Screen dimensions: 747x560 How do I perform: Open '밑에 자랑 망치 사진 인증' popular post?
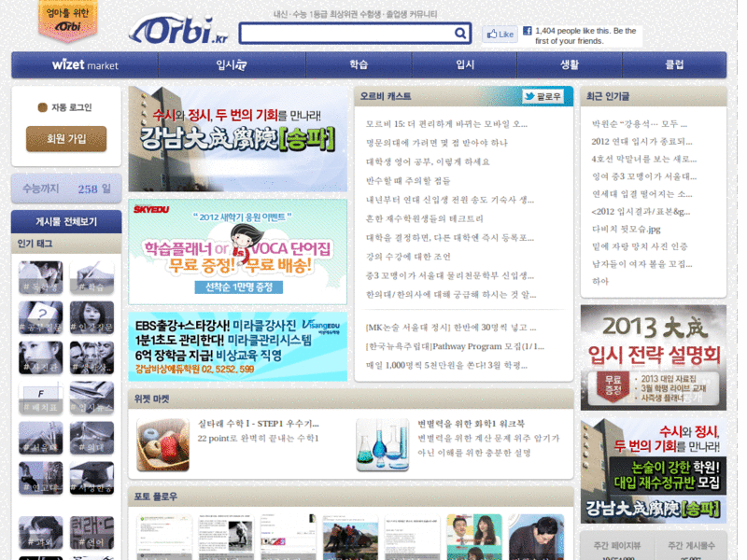coord(640,246)
